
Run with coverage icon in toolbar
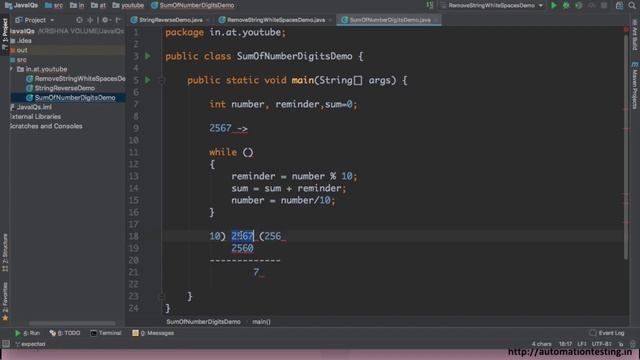(x=578, y=5)
